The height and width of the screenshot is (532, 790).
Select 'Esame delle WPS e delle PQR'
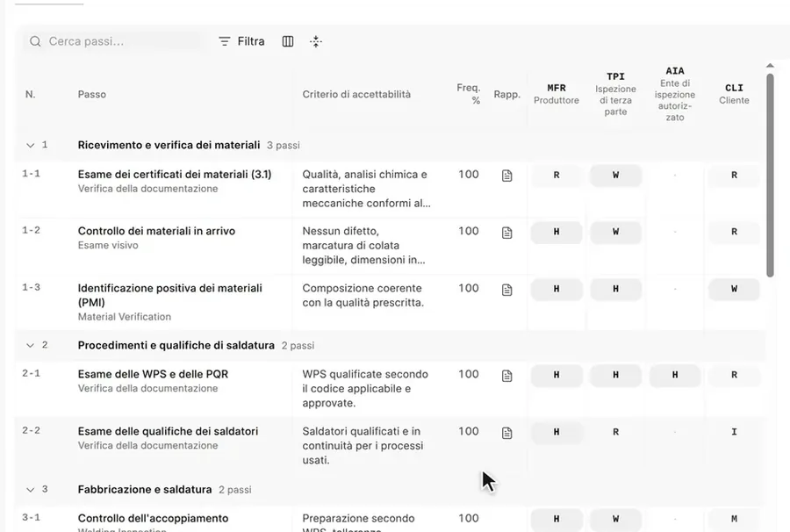[x=153, y=374]
